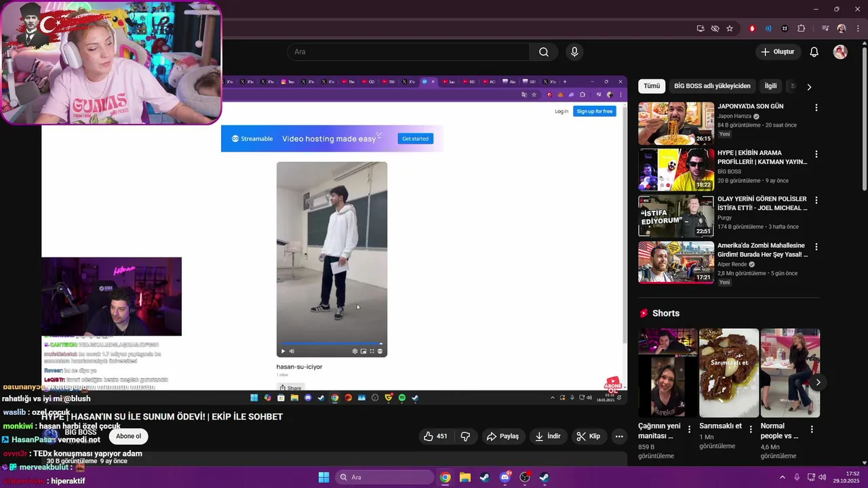Image resolution: width=868 pixels, height=488 pixels.
Task: Download the video with İndir
Action: coord(547,436)
